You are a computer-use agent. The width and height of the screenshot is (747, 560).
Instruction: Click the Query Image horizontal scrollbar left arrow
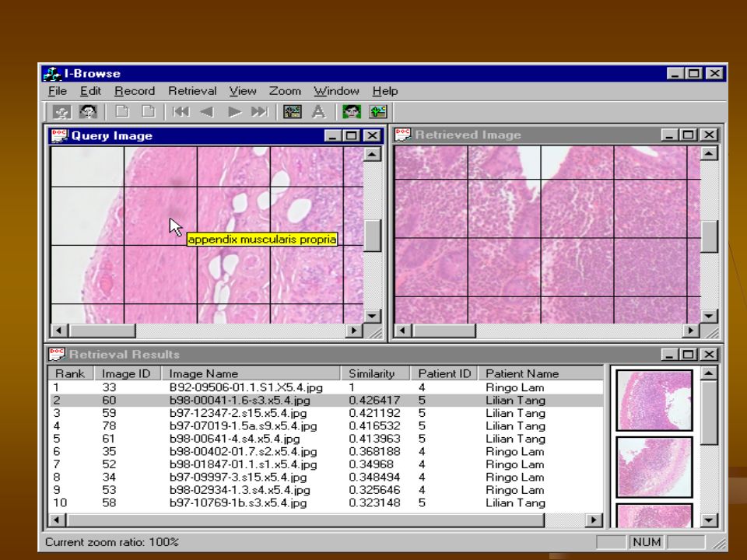pos(59,331)
